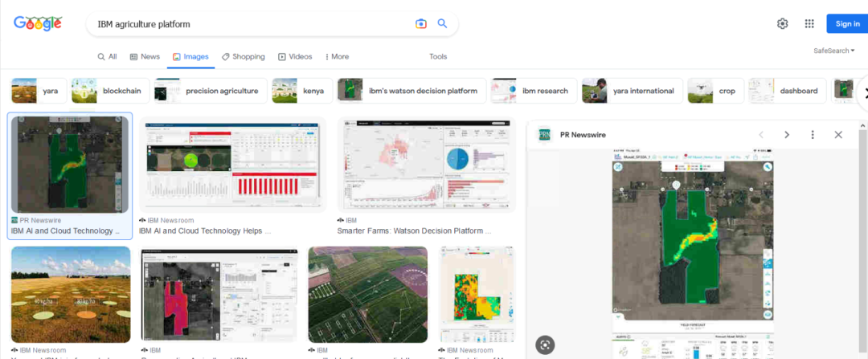The width and height of the screenshot is (868, 359).
Task: Expand the SafeSearch dropdown
Action: (833, 51)
